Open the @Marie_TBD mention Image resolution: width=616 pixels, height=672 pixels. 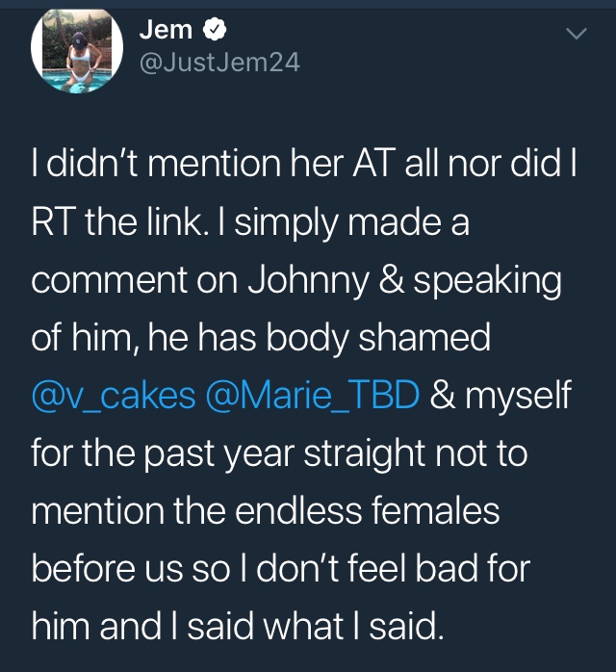click(313, 395)
